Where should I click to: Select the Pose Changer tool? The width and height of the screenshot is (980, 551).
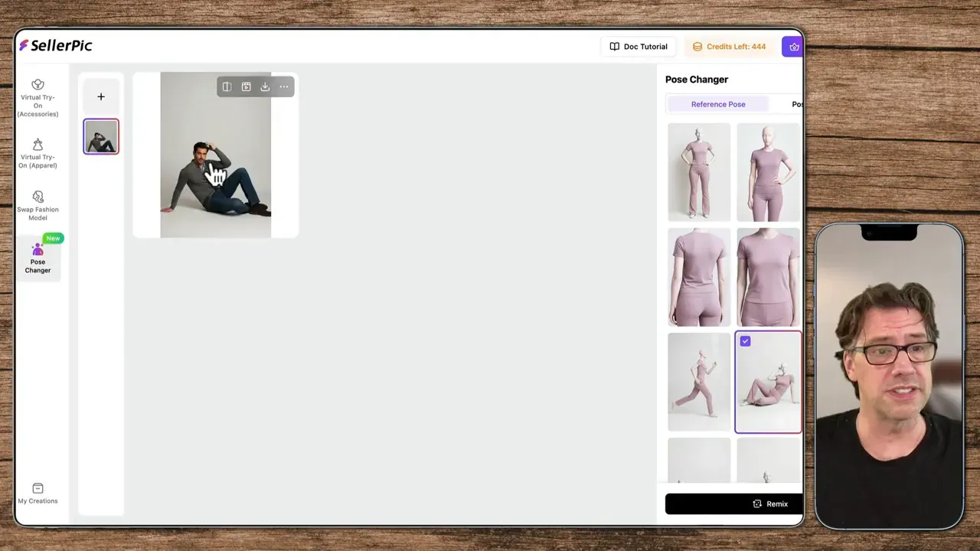coord(38,258)
